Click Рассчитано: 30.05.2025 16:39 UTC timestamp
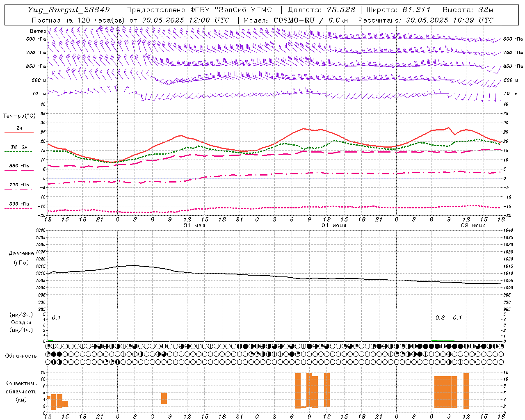 (426, 20)
